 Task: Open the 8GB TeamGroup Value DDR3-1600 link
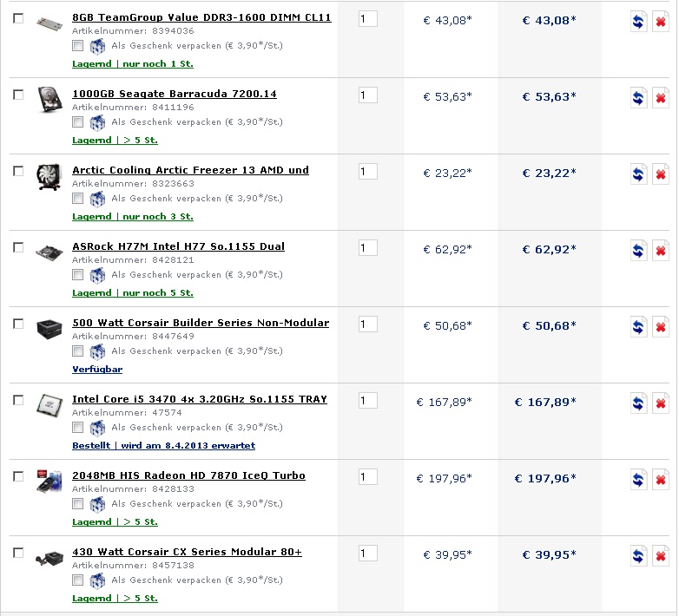[x=201, y=17]
